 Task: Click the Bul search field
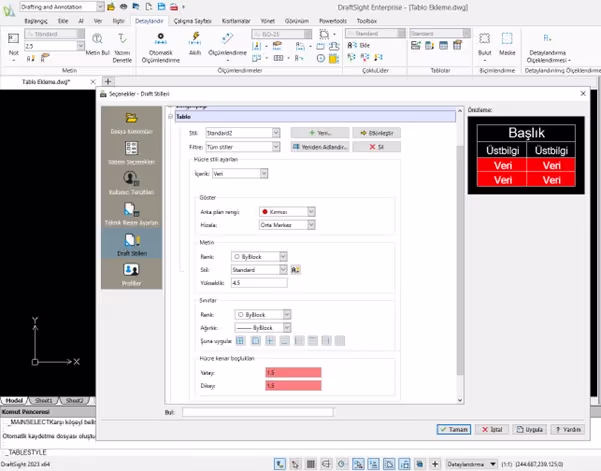click(x=258, y=412)
